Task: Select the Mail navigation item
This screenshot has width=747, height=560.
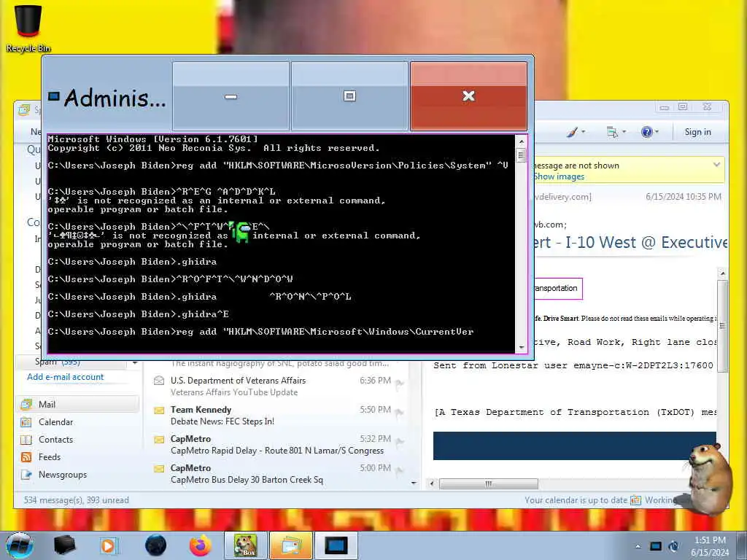Action: (x=79, y=404)
